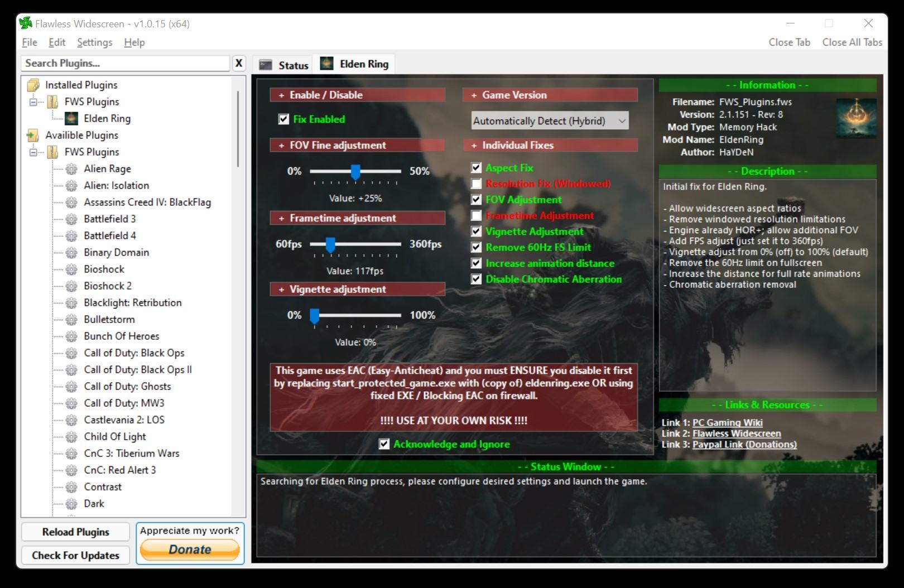Click gear icon beside Call of Duty: Ghosts
The height and width of the screenshot is (588, 904).
[x=71, y=386]
